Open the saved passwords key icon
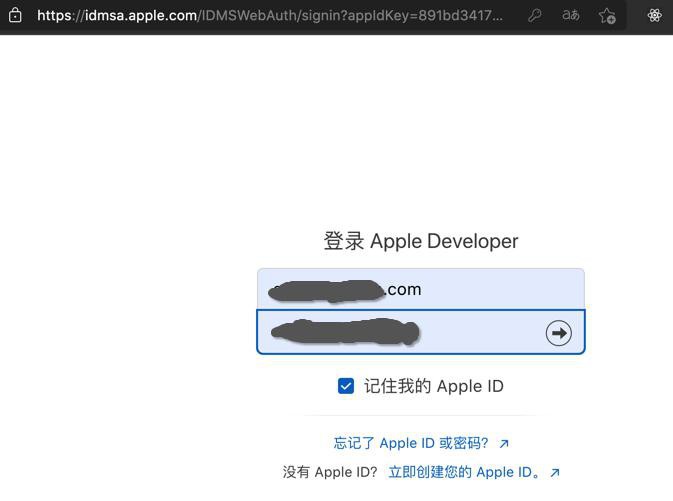Screen dimensions: 673x501 534,16
